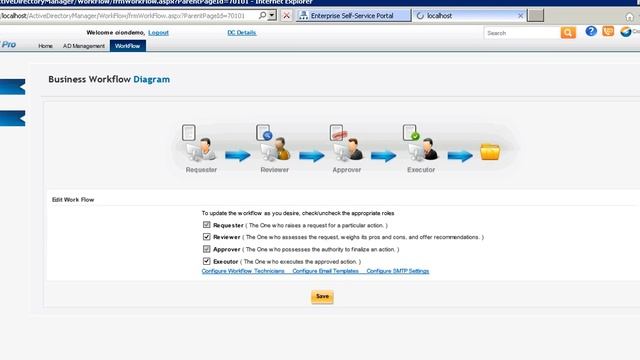Click the orange search magnifier button
The image size is (640, 360).
click(x=568, y=33)
